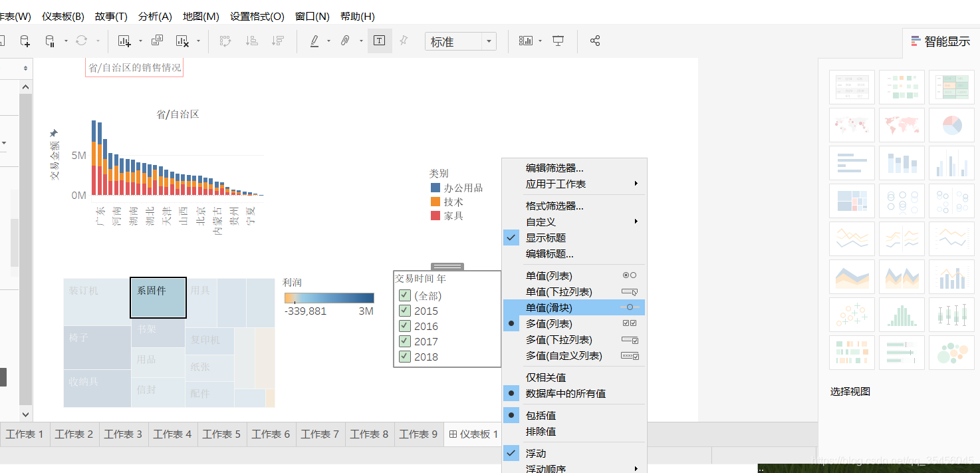
Task: Select 单值(滑块) menu entry
Action: (574, 307)
